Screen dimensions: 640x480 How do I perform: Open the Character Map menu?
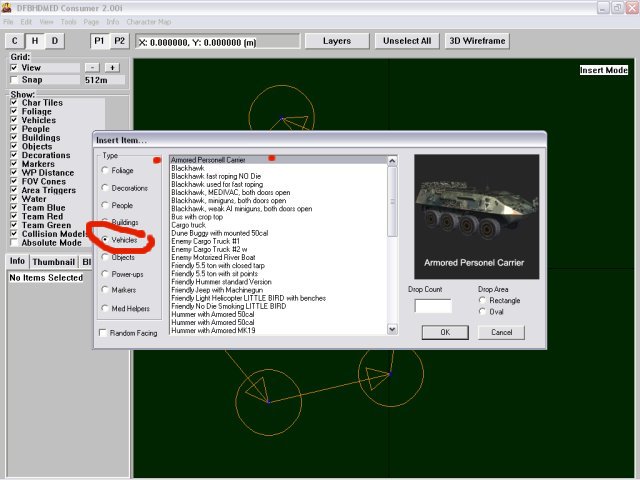(146, 21)
